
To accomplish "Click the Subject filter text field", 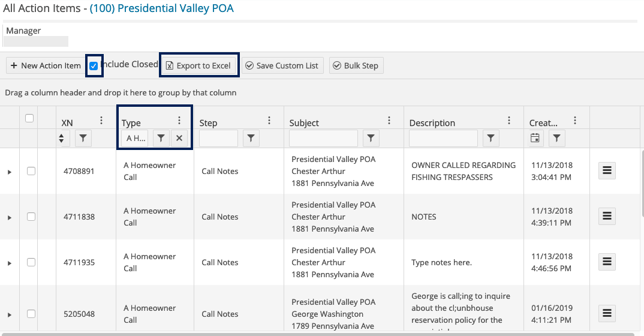I will point(323,139).
